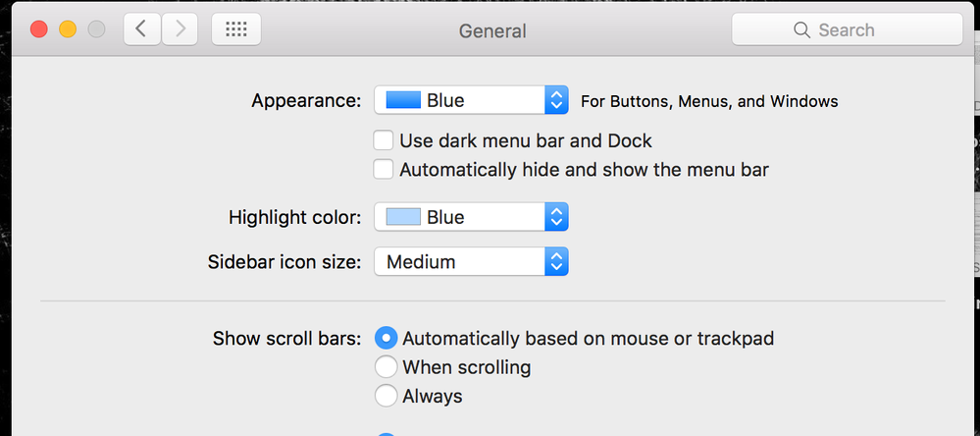980x436 pixels.
Task: Select Automatically based on mouse or trackpad
Action: [387, 338]
